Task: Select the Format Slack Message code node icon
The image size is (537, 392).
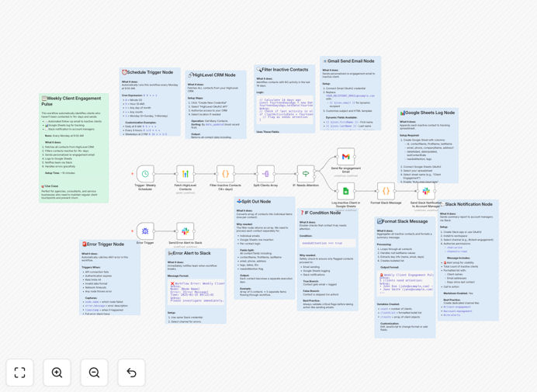Action: pyautogui.click(x=386, y=191)
